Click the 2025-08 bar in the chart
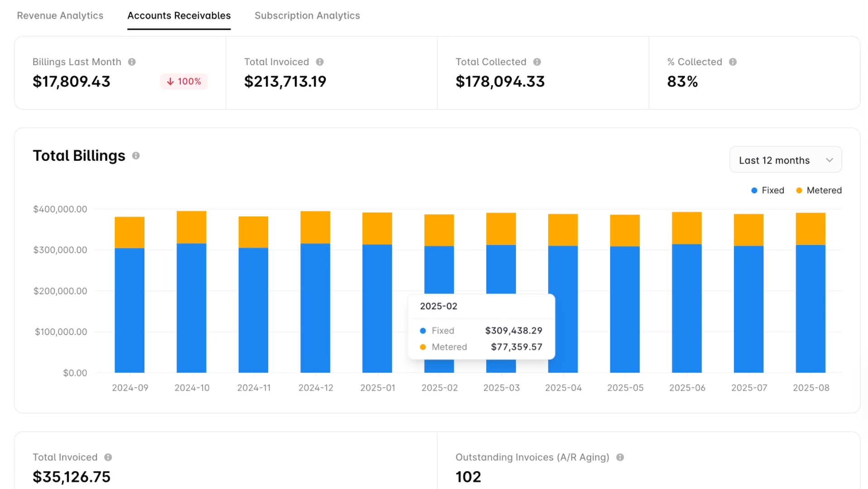Viewport: 868px width, 489px height. [x=810, y=294]
